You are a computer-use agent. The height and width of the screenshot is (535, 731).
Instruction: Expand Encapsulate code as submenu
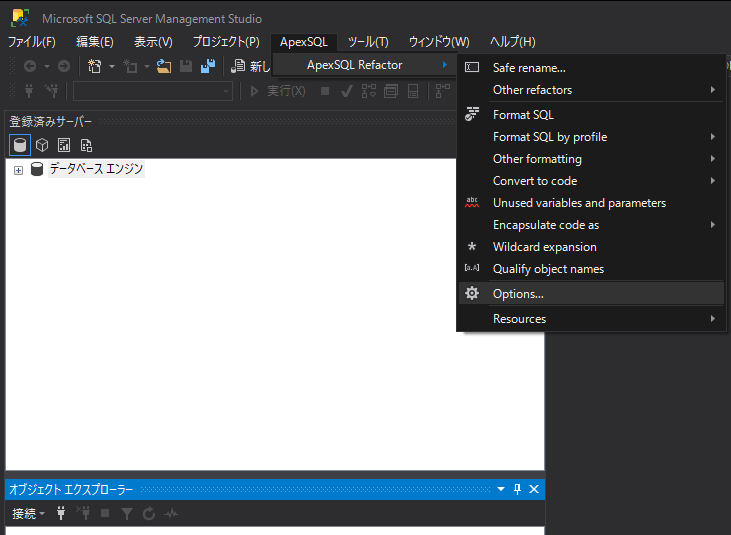pyautogui.click(x=591, y=225)
